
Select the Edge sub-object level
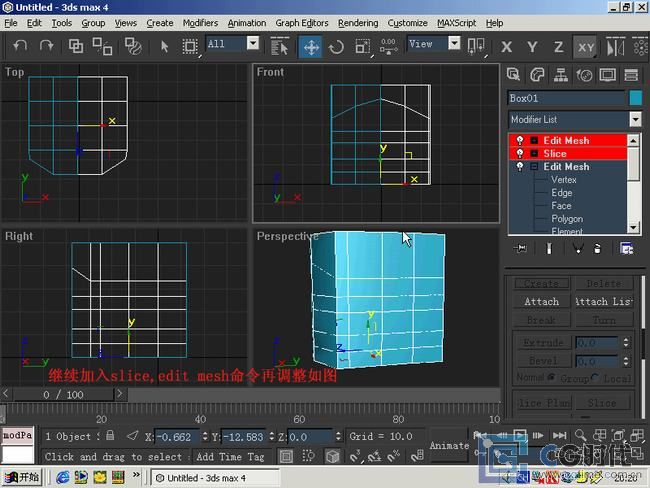[x=562, y=193]
